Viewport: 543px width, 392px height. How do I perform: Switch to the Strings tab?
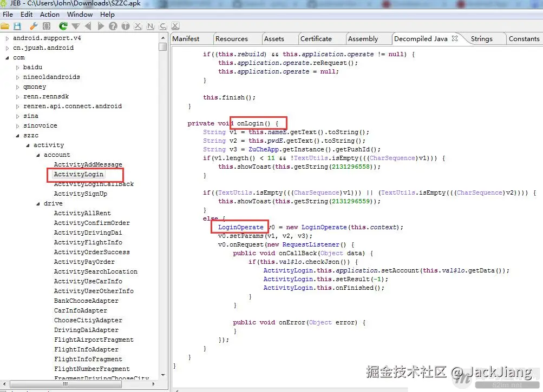tap(481, 39)
